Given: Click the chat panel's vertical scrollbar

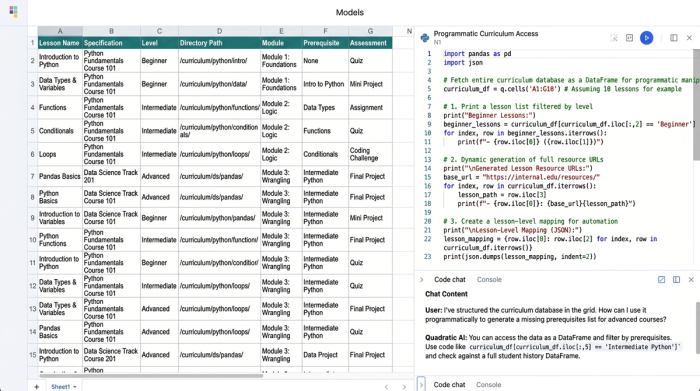Looking at the screenshot, I should point(697,327).
